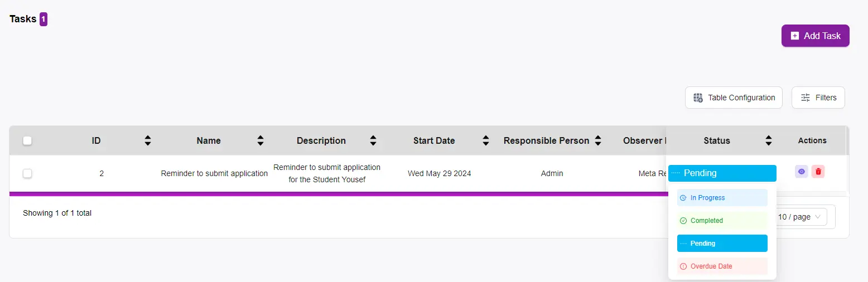Sort by Status column arrows
The width and height of the screenshot is (868, 282).
click(x=769, y=140)
